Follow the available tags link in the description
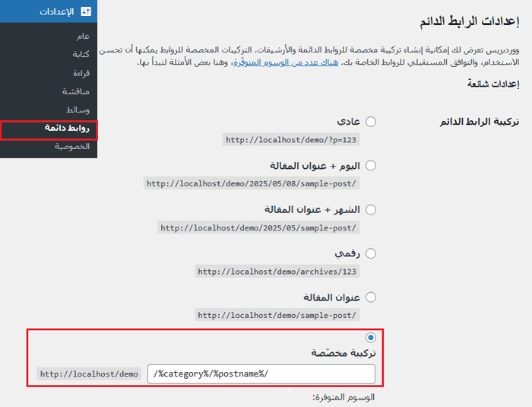This screenshot has height=407, width=532. (x=286, y=62)
